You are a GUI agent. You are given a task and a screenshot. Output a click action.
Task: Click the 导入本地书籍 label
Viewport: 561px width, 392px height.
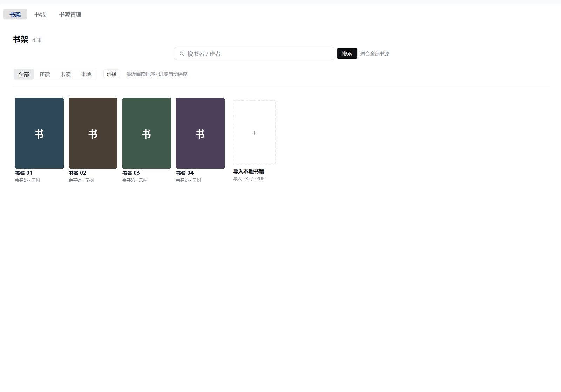249,171
